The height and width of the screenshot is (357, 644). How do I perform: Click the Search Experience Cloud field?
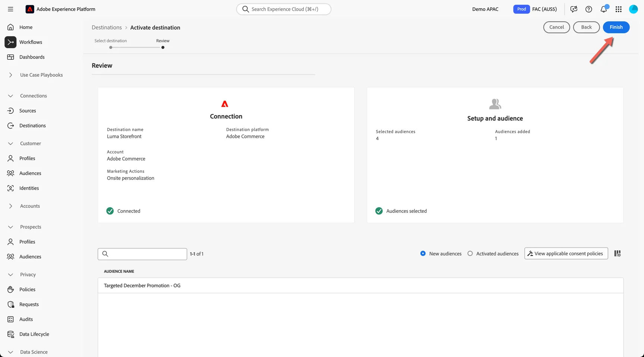284,9
